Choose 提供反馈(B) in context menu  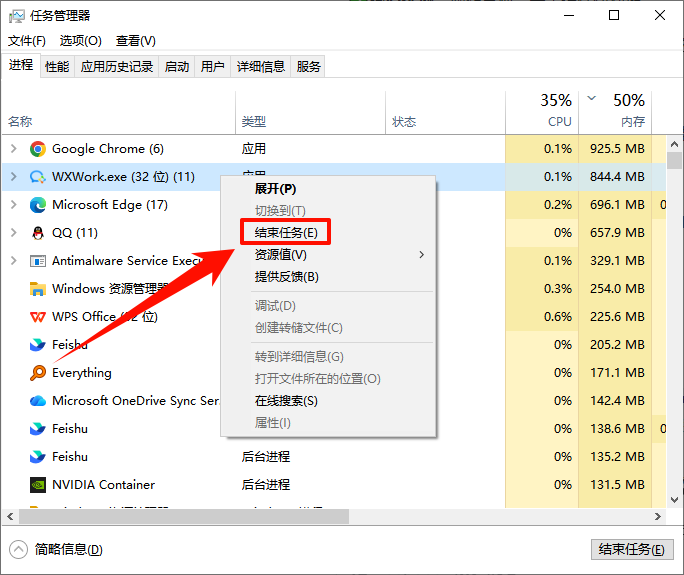(328, 277)
